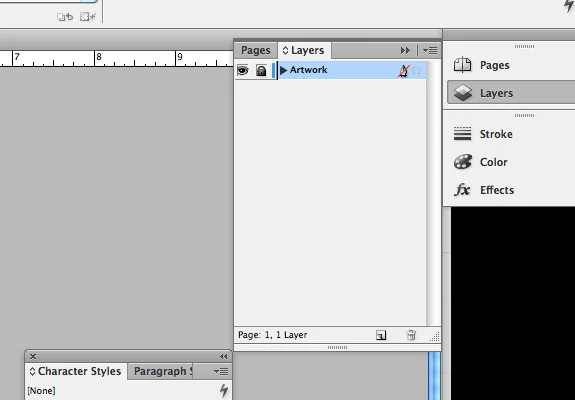Click lightning bolt icon in top control bar
The image size is (575, 400).
[x=569, y=6]
